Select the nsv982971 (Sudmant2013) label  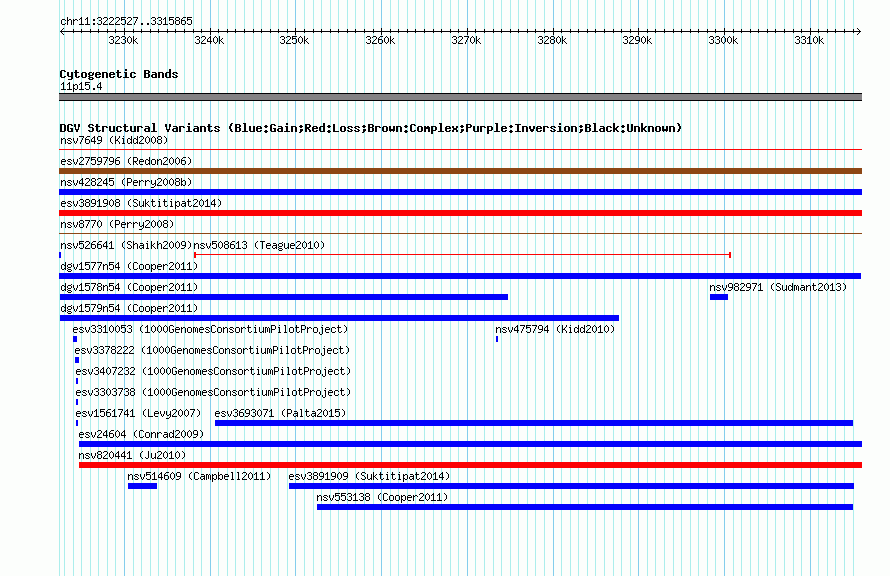pos(778,287)
